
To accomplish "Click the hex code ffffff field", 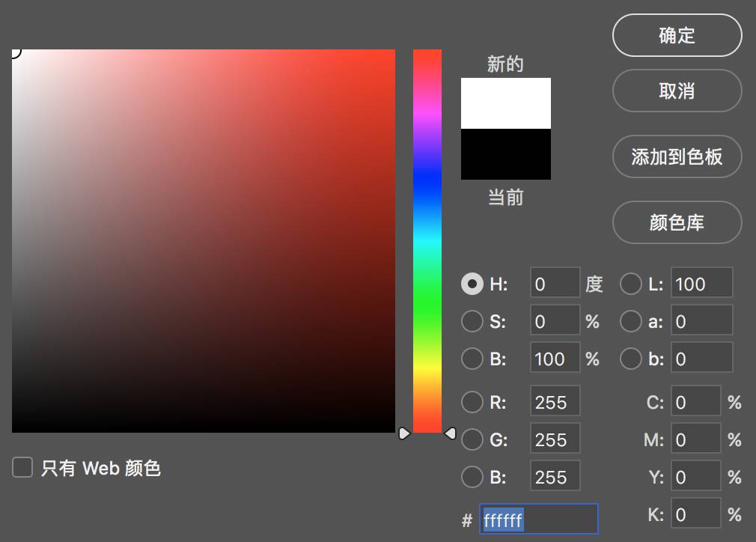I will click(538, 519).
